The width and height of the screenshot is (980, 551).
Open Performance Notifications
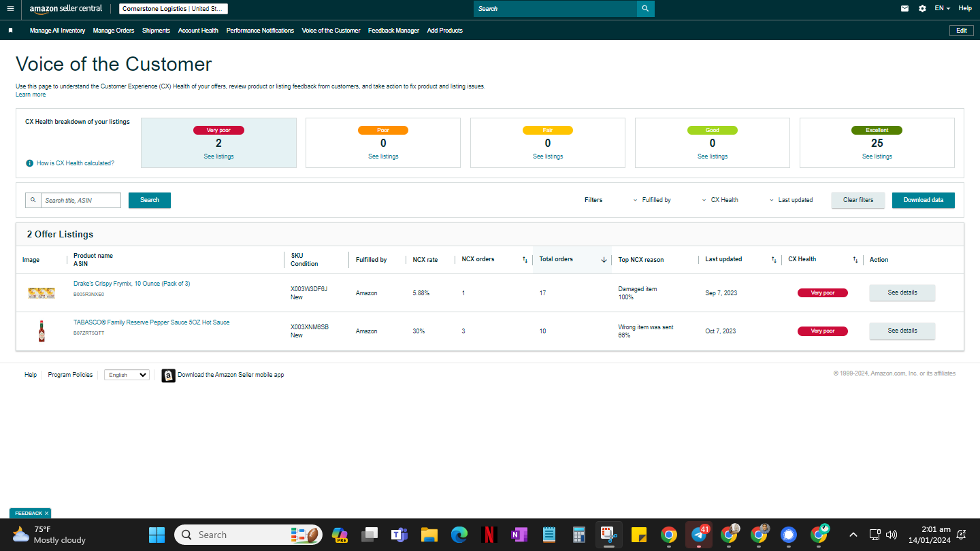tap(260, 31)
